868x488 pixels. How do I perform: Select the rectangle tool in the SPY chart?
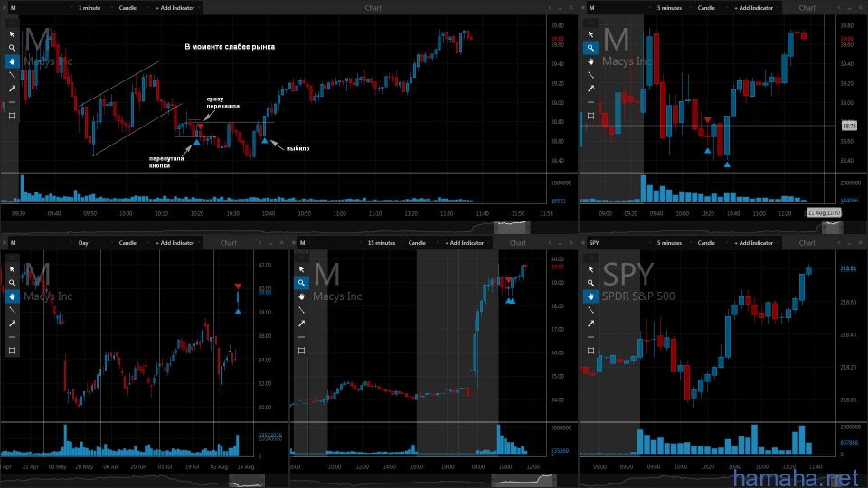590,351
